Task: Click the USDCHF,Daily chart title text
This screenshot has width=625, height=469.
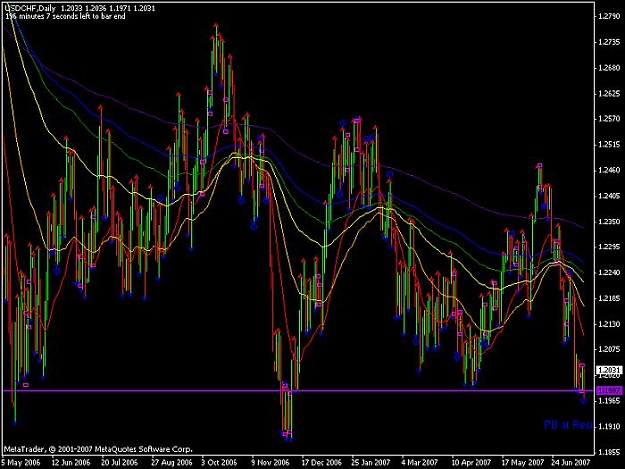Action: (x=30, y=8)
